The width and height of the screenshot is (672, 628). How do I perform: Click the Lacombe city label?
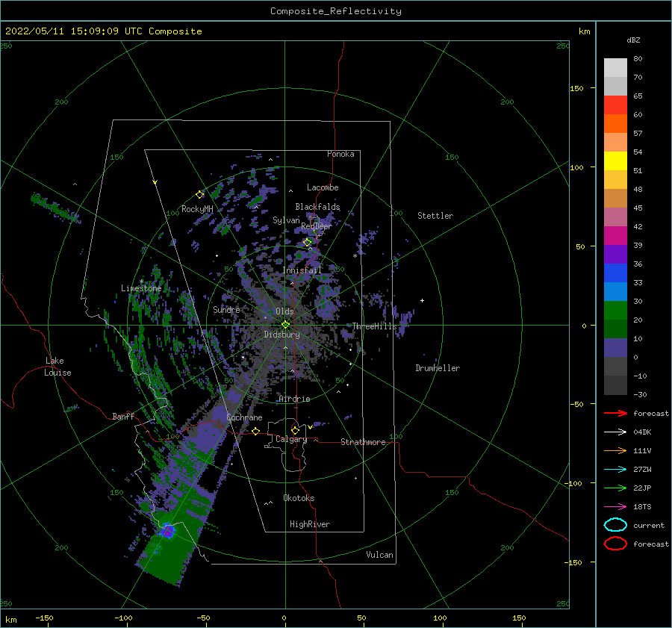pos(323,187)
